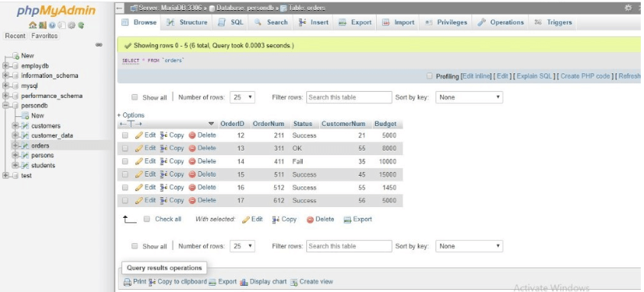The image size is (644, 292).
Task: Sort by the CustomerNum column header
Action: (343, 124)
